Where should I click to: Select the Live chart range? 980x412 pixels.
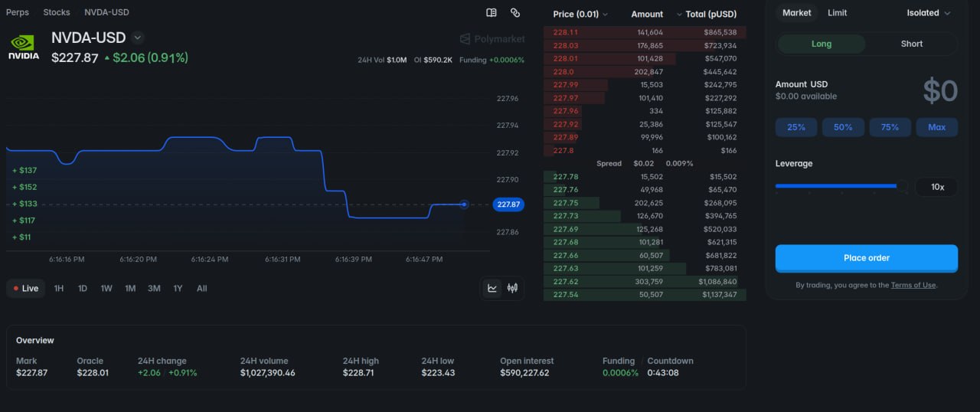(26, 289)
